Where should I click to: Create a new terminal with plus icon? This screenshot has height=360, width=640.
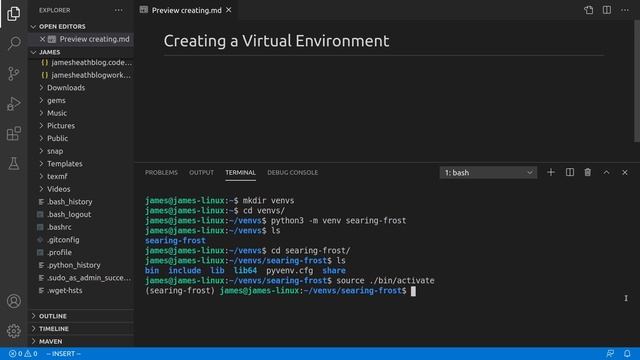[x=551, y=172]
